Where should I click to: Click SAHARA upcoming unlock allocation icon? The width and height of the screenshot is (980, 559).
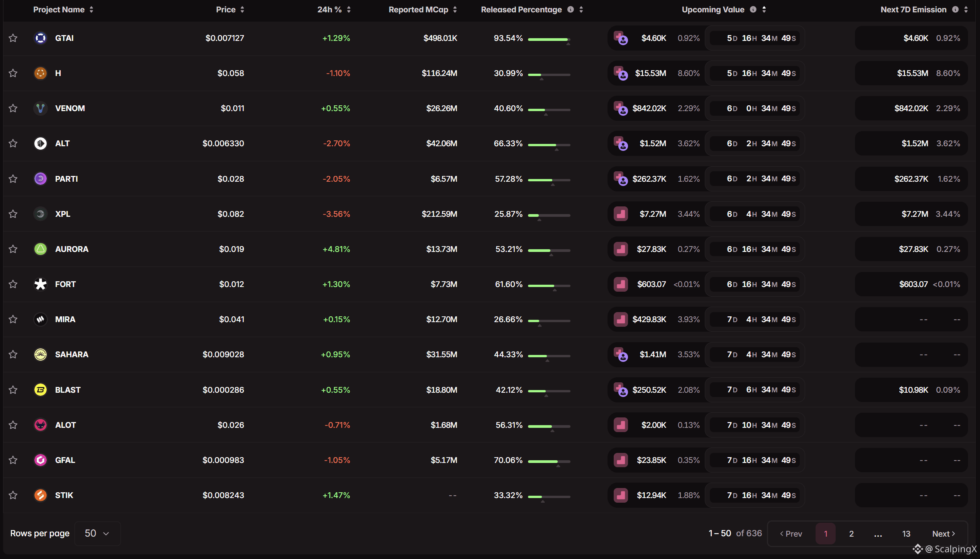[621, 355]
